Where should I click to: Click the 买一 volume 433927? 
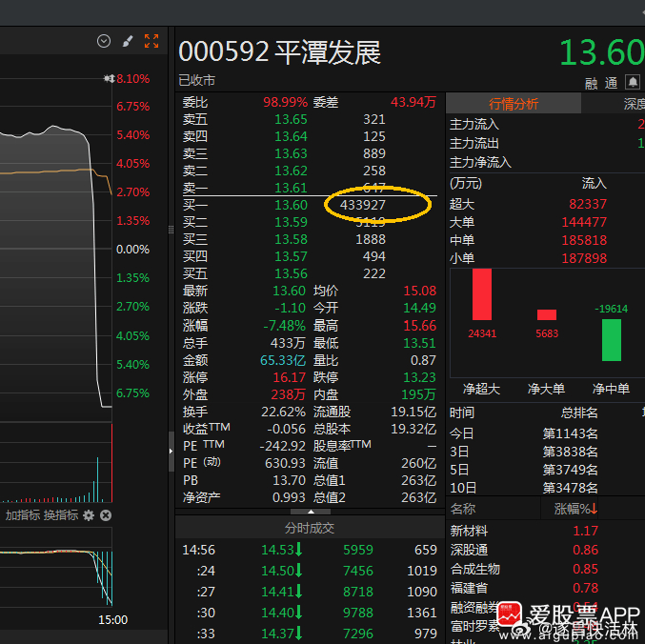362,205
